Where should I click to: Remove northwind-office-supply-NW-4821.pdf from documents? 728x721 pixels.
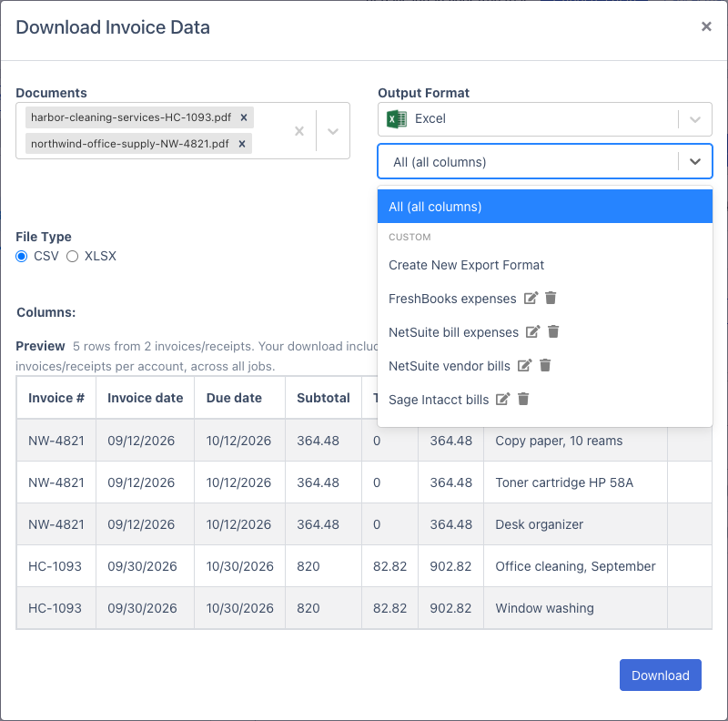point(241,144)
